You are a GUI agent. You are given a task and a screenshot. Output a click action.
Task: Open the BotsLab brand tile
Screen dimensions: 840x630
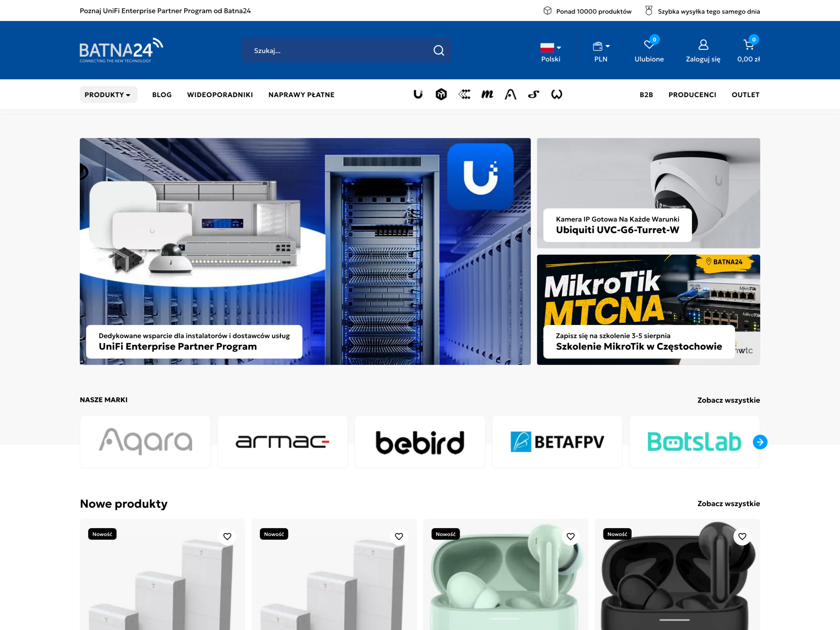694,442
